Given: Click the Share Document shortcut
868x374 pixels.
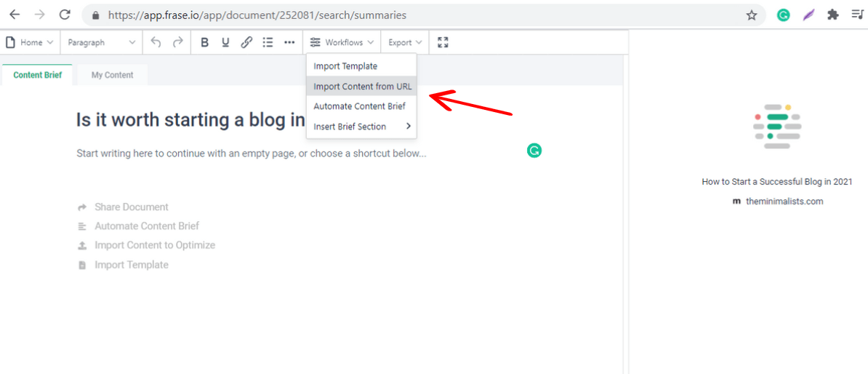Looking at the screenshot, I should pos(132,207).
